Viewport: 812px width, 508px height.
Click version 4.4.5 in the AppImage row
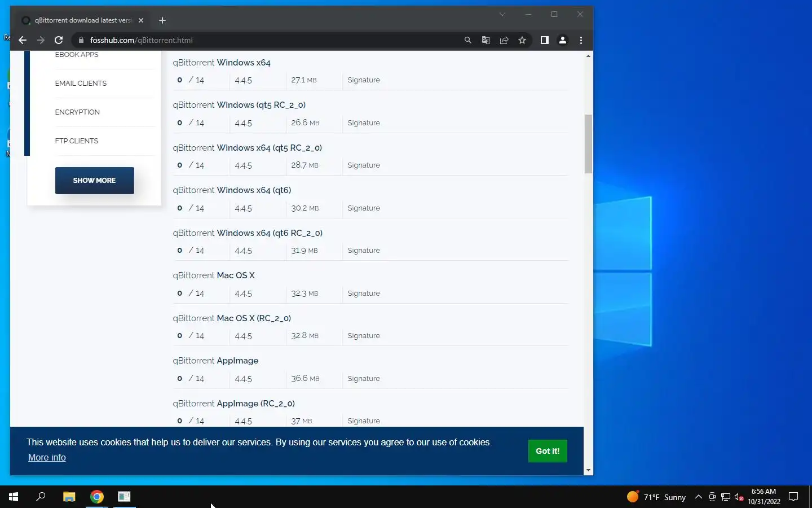[x=243, y=379]
